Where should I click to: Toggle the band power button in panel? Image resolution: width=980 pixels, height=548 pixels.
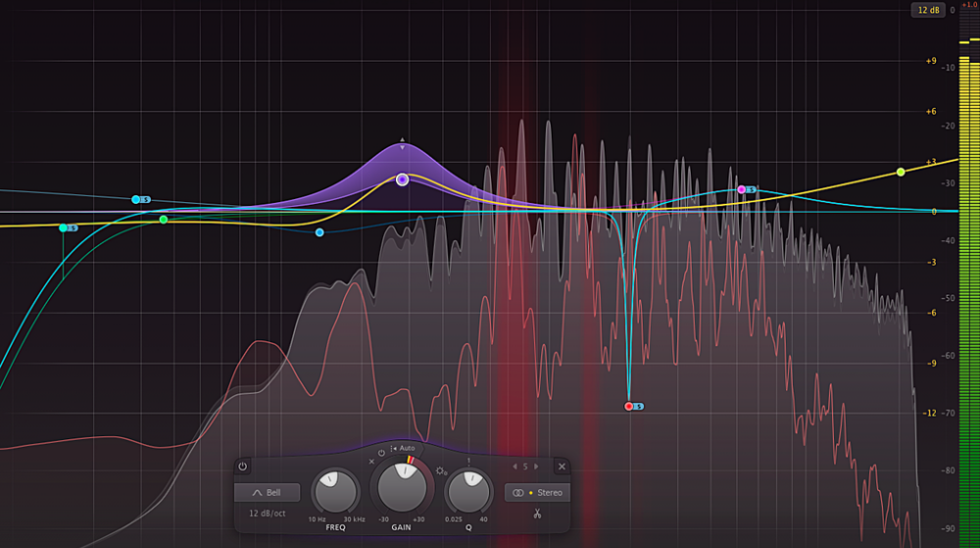coord(243,467)
